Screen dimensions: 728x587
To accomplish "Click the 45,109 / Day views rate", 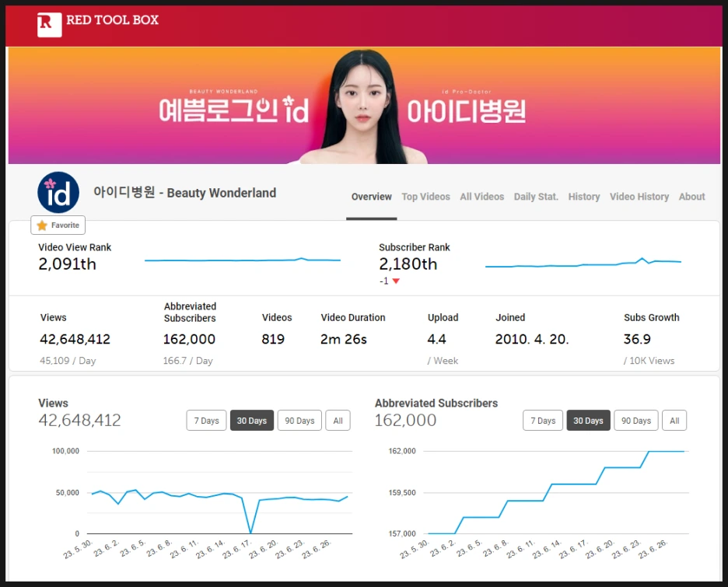I will [x=68, y=361].
